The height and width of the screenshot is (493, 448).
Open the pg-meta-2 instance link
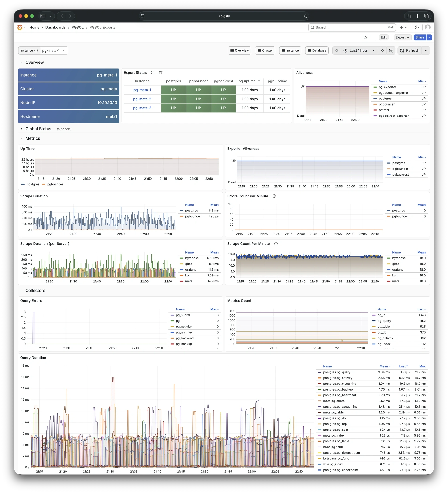[142, 99]
